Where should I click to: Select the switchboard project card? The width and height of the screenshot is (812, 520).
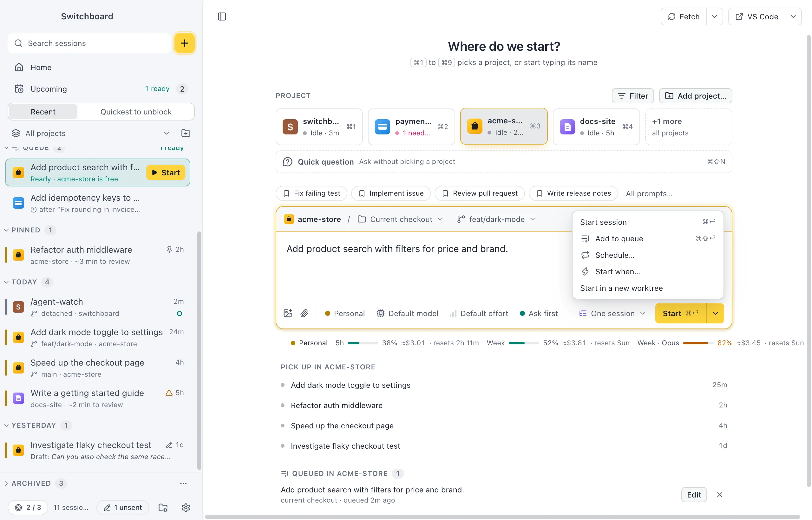319,127
